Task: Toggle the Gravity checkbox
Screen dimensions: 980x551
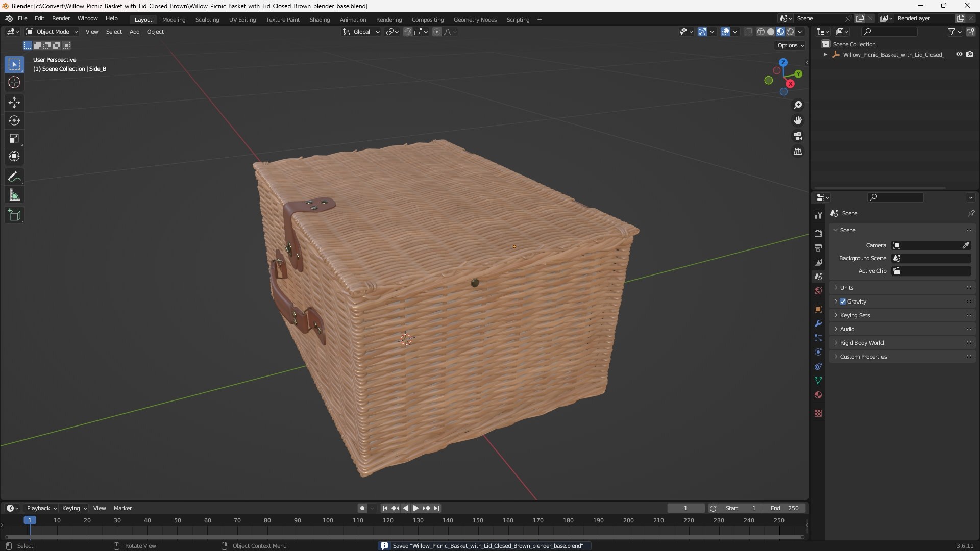Action: [843, 302]
